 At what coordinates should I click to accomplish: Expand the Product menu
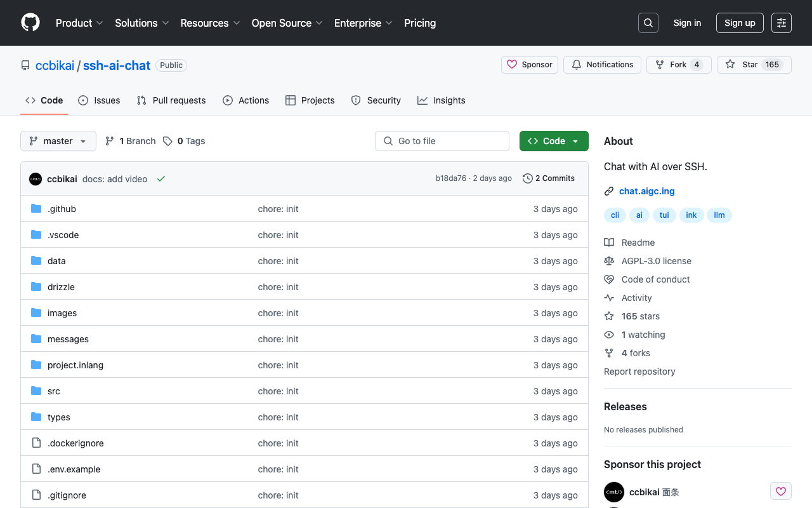(x=79, y=23)
